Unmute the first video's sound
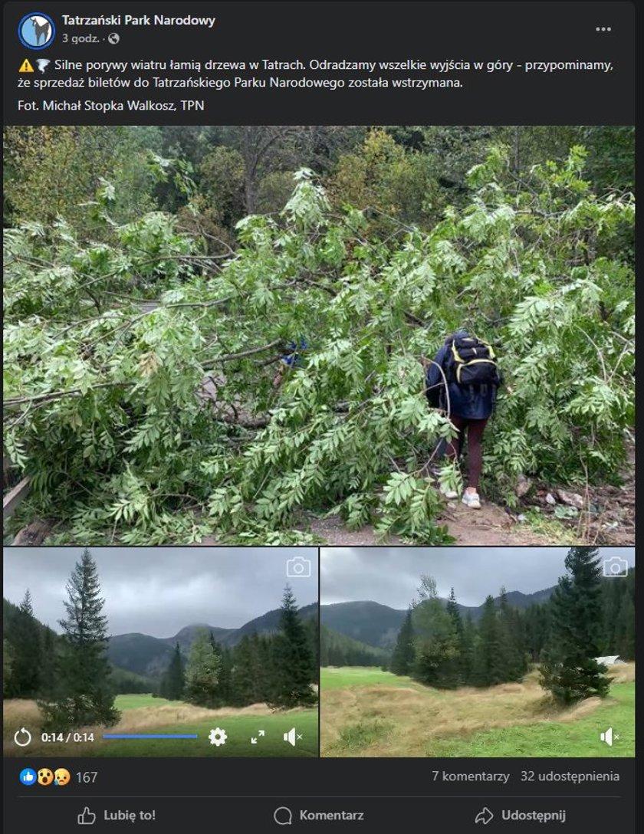The width and height of the screenshot is (644, 834). [x=293, y=737]
